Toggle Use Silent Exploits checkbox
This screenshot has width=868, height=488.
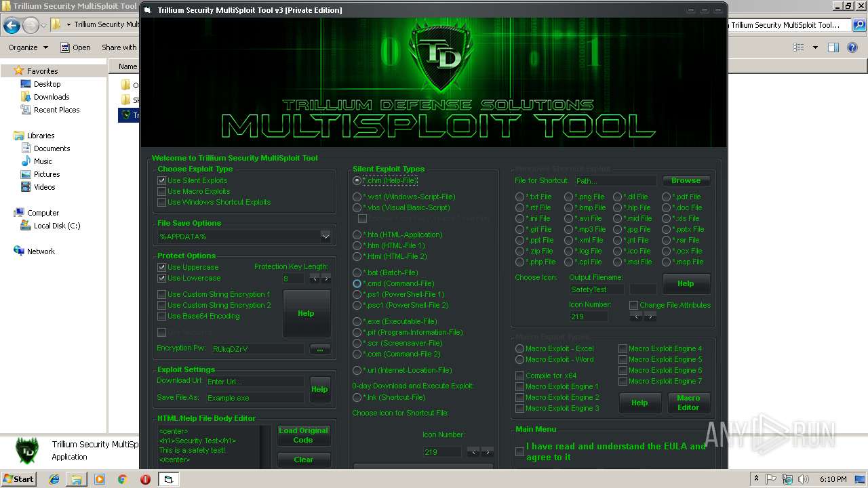coord(161,180)
